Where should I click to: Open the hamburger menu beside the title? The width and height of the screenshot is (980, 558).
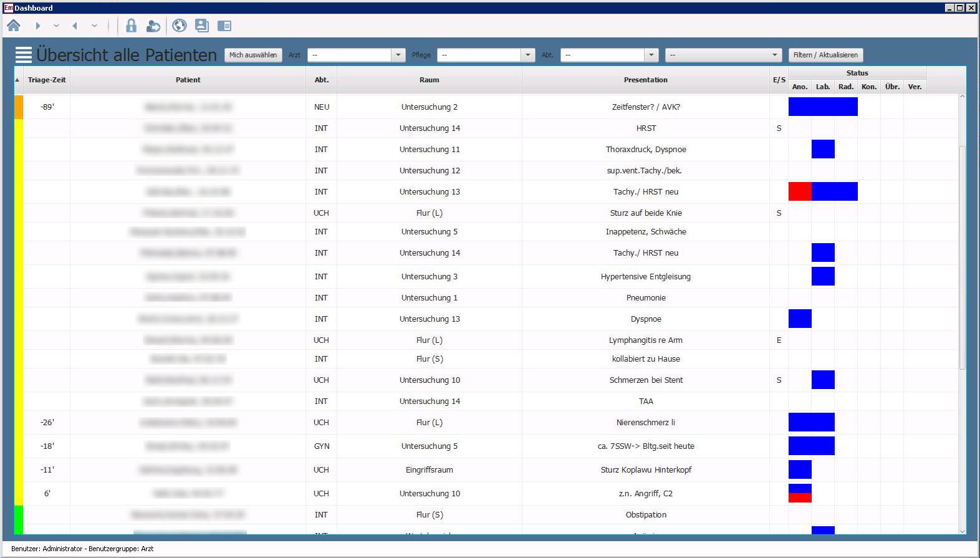click(x=24, y=55)
